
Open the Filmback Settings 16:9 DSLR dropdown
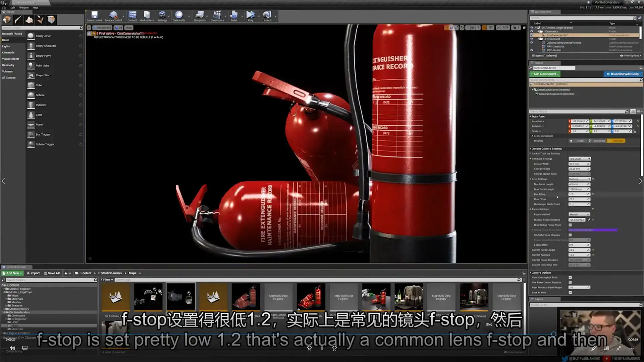(x=579, y=159)
